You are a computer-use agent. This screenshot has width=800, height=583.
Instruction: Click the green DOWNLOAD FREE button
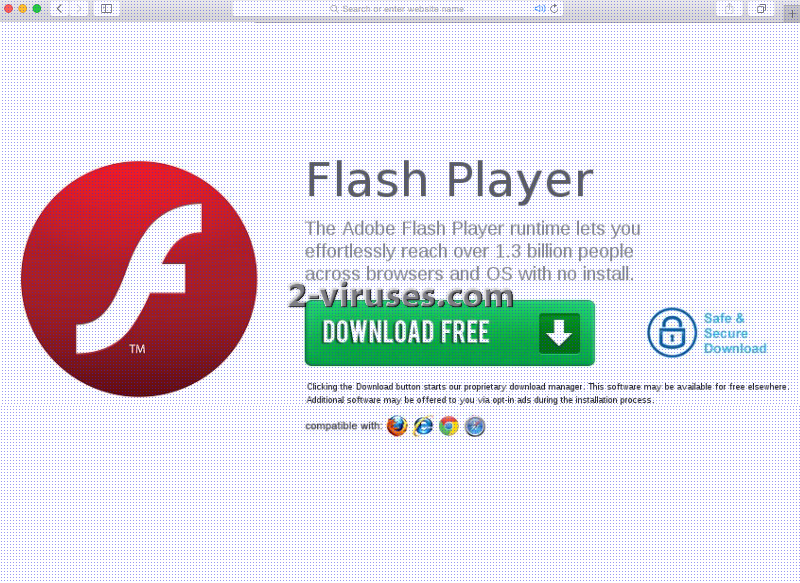[449, 333]
